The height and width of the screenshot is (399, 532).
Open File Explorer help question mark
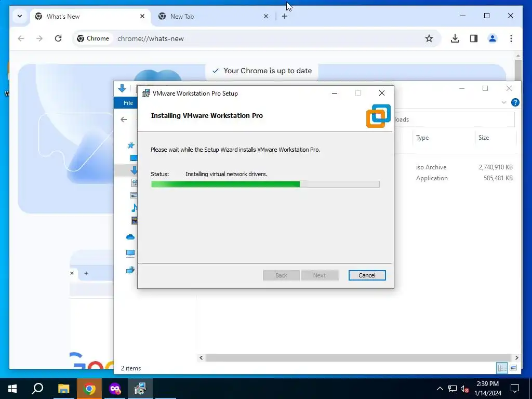(x=515, y=102)
